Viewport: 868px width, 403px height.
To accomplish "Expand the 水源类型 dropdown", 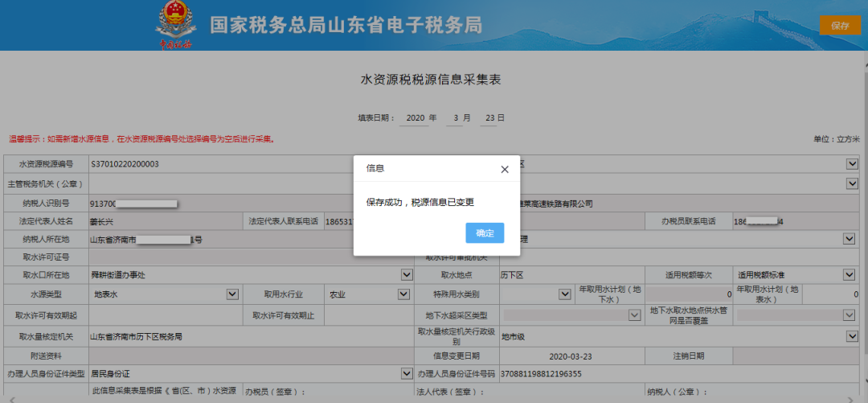I will (232, 294).
